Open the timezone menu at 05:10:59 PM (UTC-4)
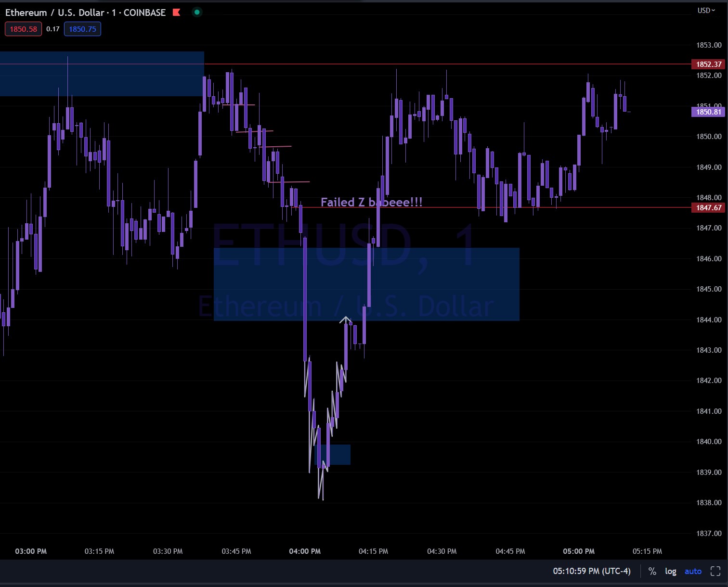 point(592,571)
